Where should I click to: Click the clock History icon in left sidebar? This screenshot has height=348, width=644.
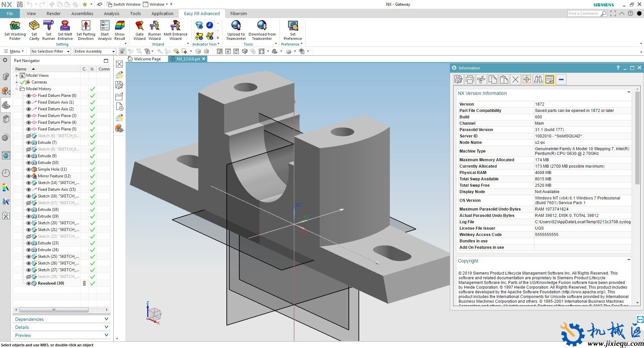tap(6, 173)
